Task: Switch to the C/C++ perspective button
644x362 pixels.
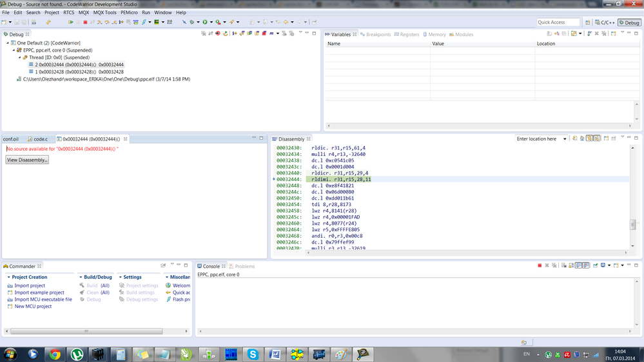Action: [605, 23]
